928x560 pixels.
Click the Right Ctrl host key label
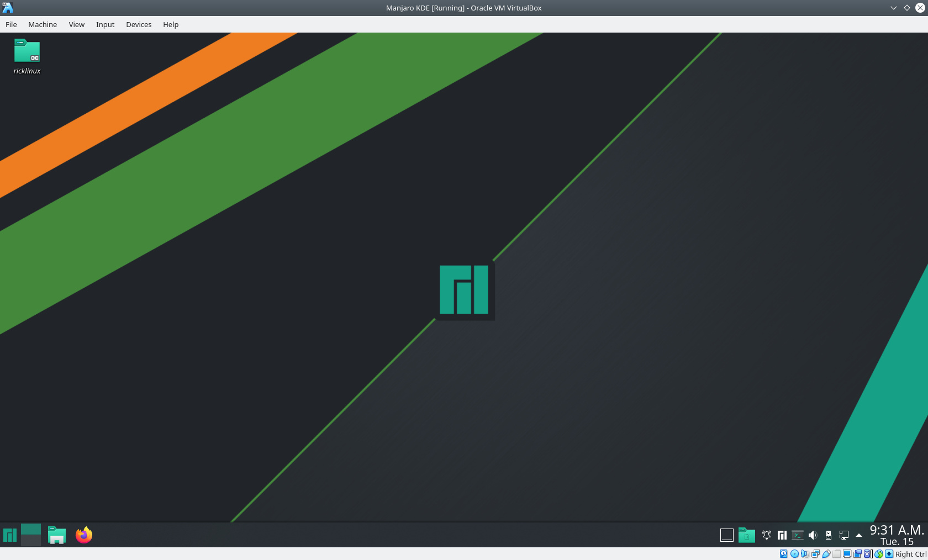911,554
